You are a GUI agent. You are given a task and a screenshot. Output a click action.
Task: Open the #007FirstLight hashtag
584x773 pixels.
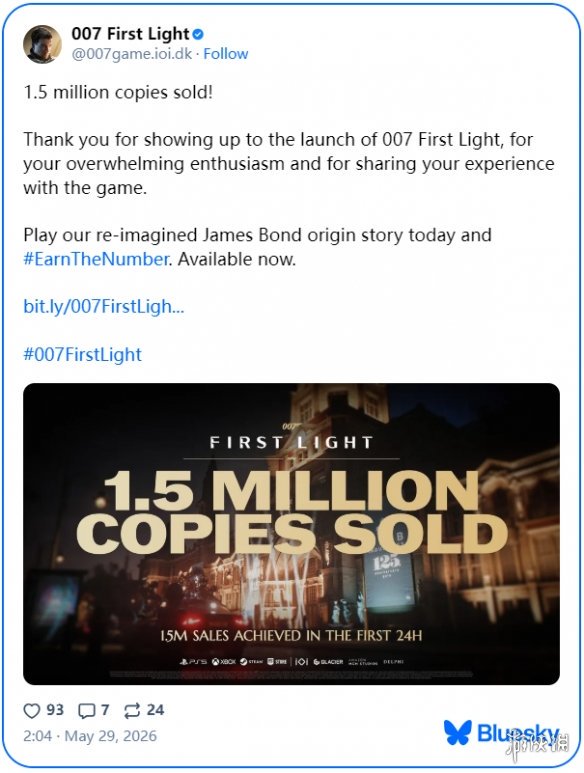82,354
